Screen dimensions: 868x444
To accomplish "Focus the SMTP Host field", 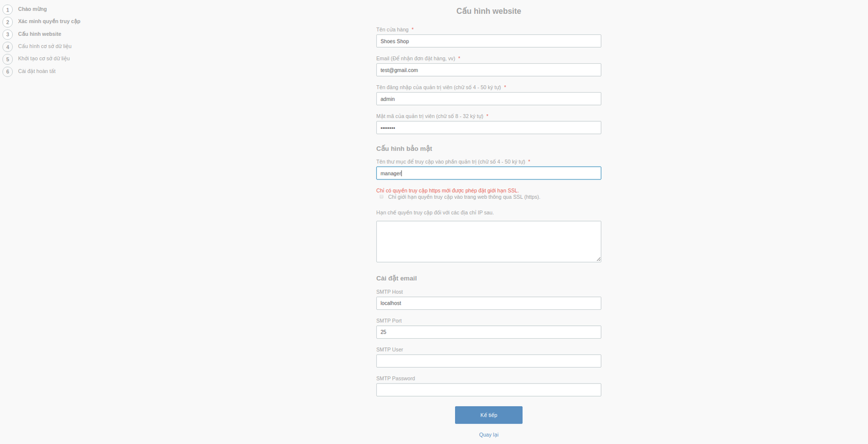I will click(x=488, y=303).
